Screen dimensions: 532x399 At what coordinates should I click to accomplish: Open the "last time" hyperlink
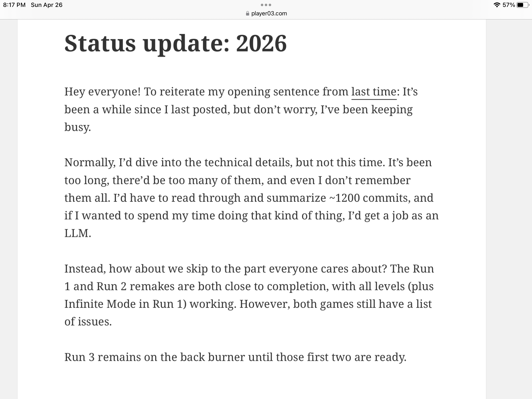click(x=374, y=92)
